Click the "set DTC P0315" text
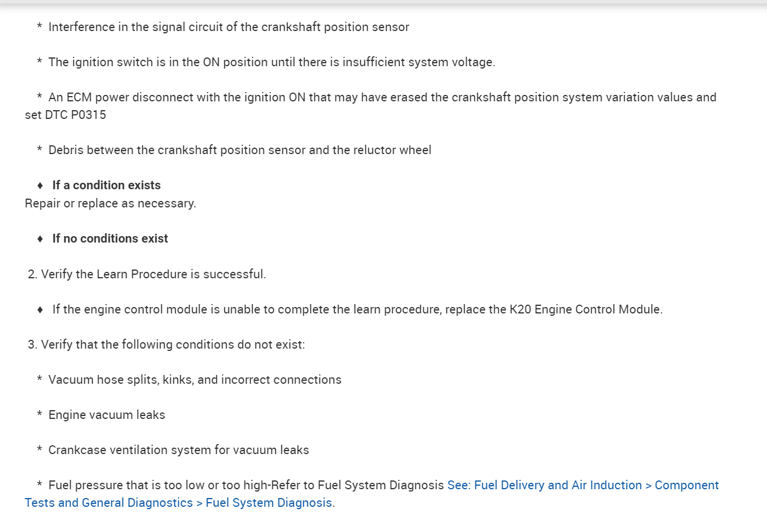 [x=65, y=115]
